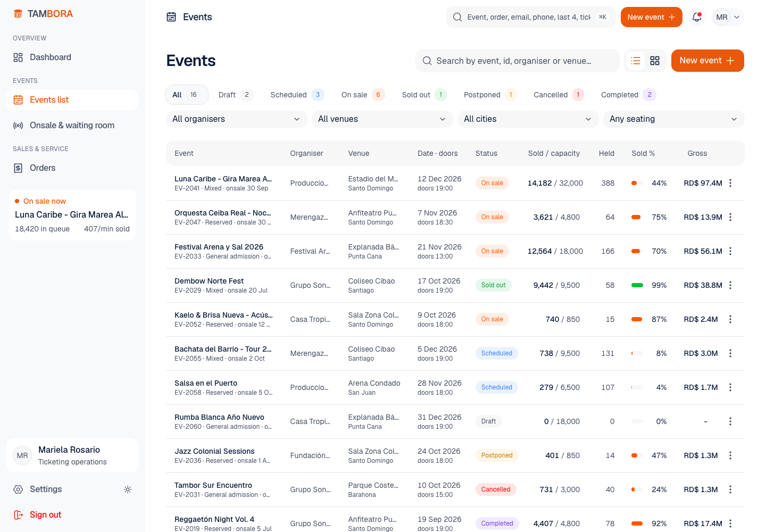Open the Onsale & waiting room page
The height and width of the screenshot is (532, 766).
click(72, 126)
